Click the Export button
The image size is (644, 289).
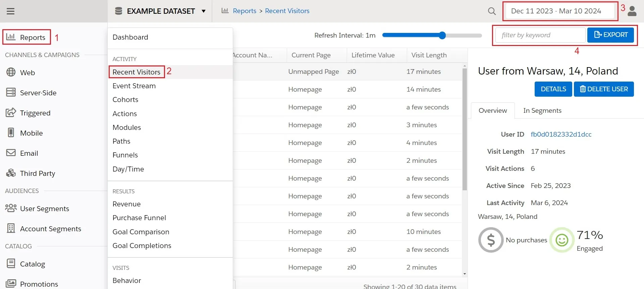click(610, 35)
